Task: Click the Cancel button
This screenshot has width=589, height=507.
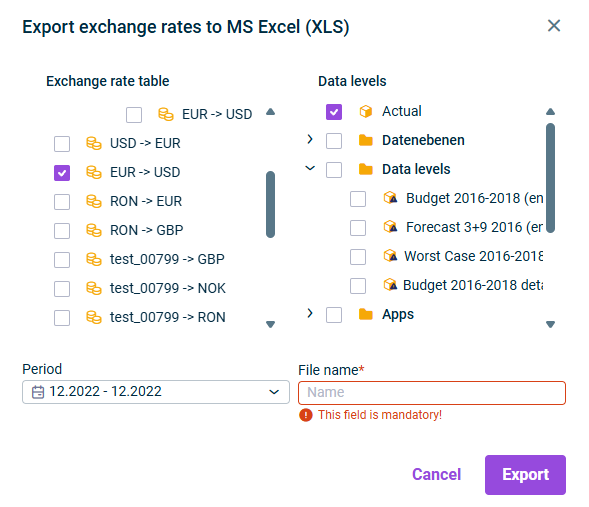Action: point(436,474)
